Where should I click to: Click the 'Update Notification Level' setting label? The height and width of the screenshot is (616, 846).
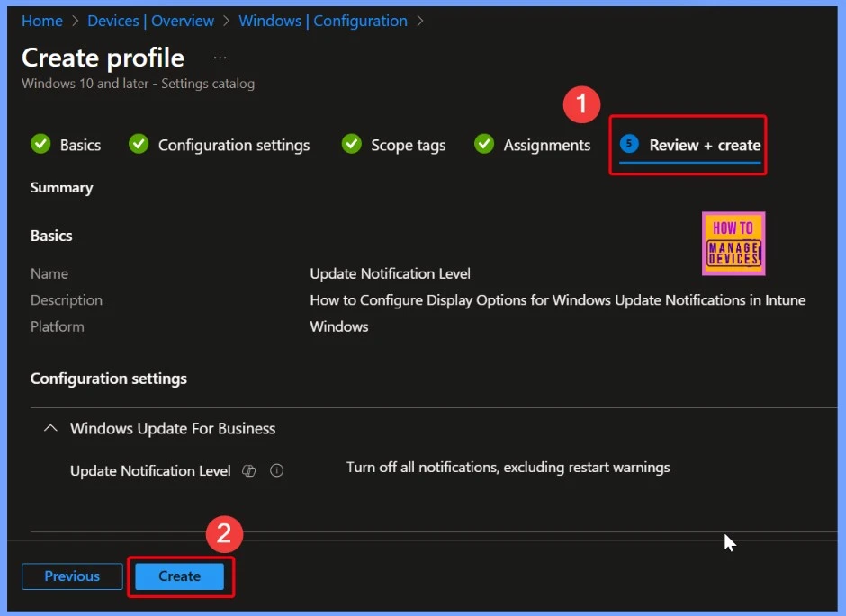(150, 471)
